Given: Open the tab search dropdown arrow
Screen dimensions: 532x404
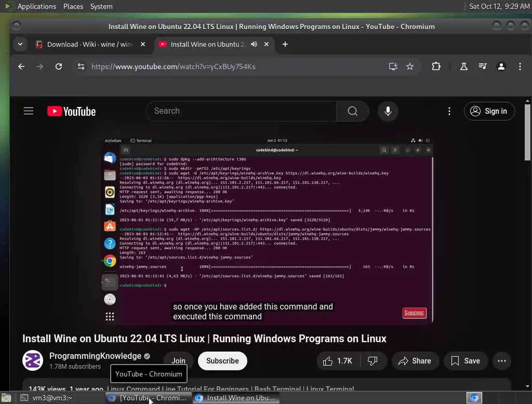Looking at the screenshot, I should pos(20,44).
